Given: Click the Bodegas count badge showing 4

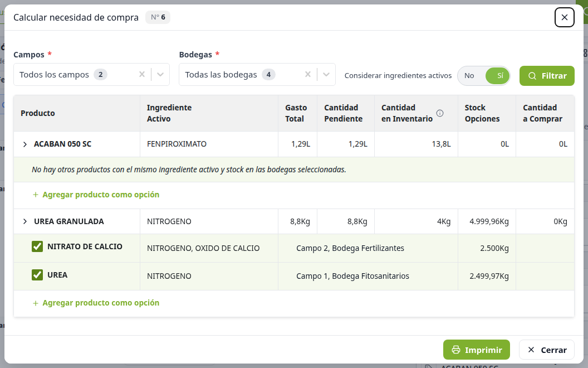Looking at the screenshot, I should (x=268, y=74).
